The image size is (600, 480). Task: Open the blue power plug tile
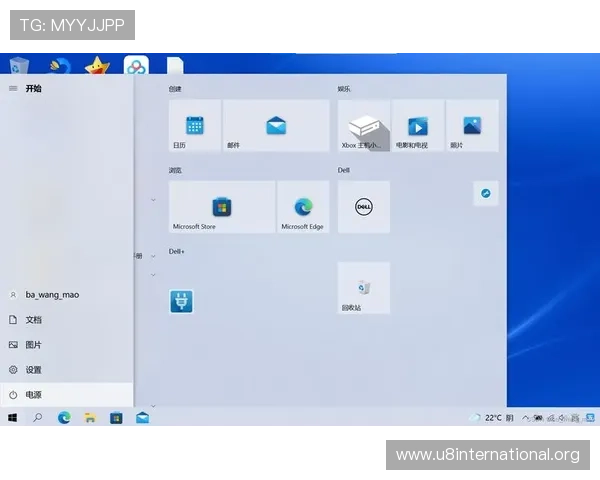[181, 301]
